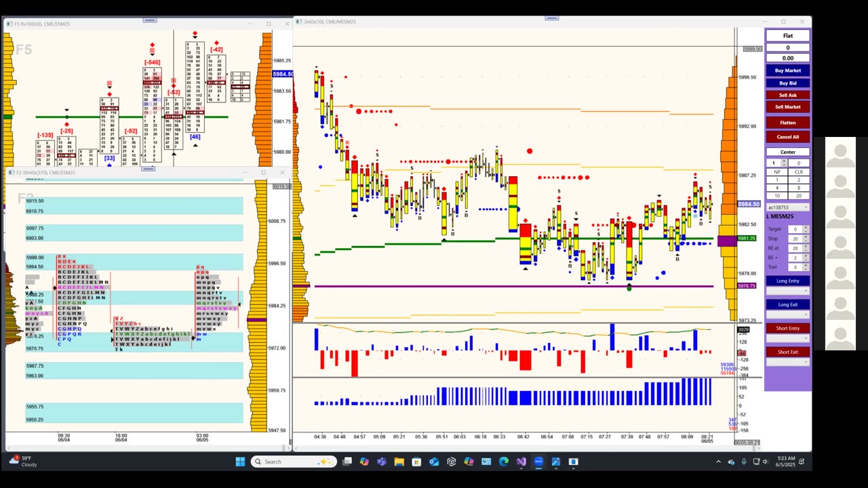Open dropdown below Long Entry
Image resolution: width=868 pixels, height=488 pixels.
(x=787, y=291)
